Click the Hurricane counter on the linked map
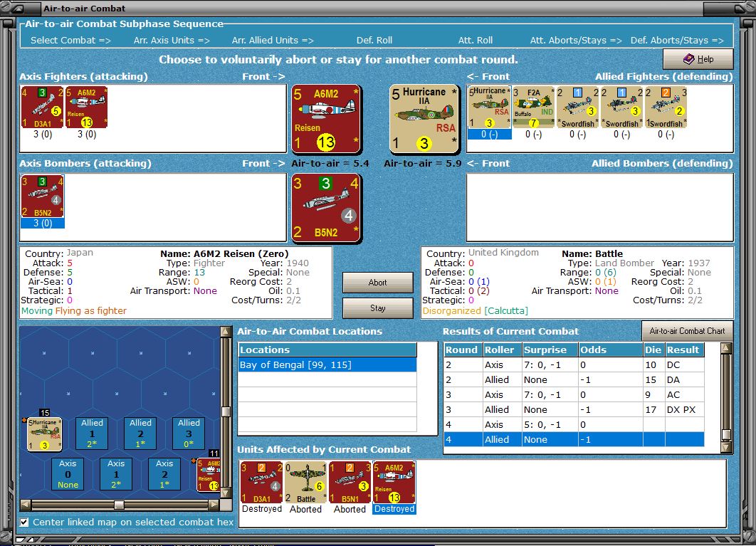The width and height of the screenshot is (756, 546). (44, 434)
